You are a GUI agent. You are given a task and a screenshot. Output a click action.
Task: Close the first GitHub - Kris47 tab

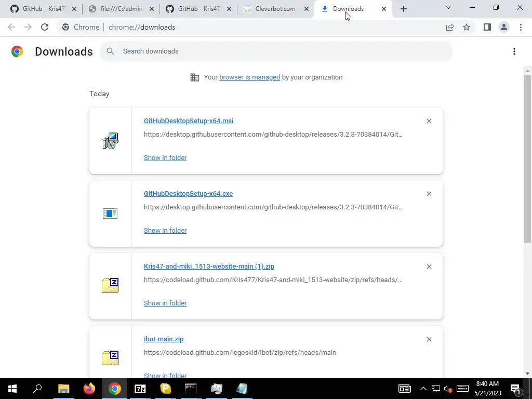coord(74,9)
